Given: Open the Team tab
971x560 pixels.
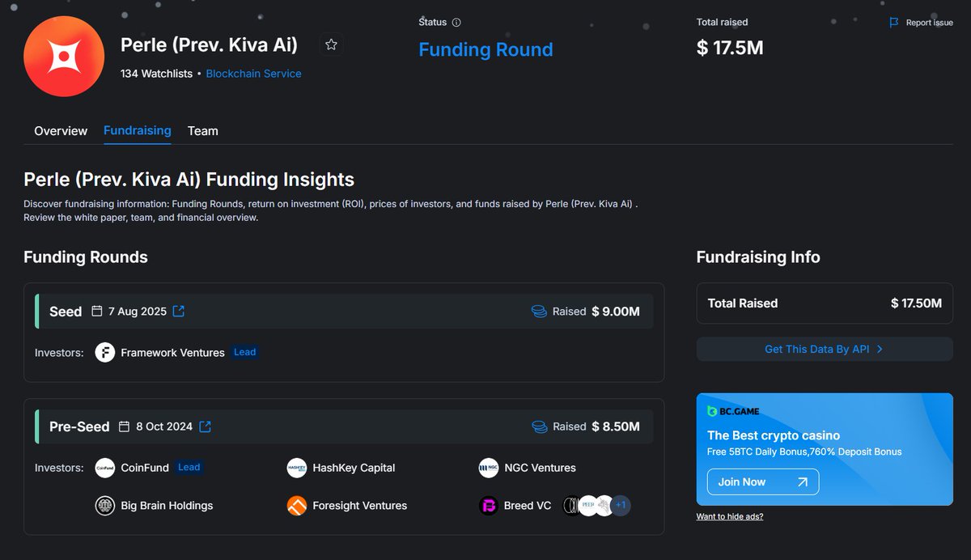Looking at the screenshot, I should pyautogui.click(x=203, y=130).
